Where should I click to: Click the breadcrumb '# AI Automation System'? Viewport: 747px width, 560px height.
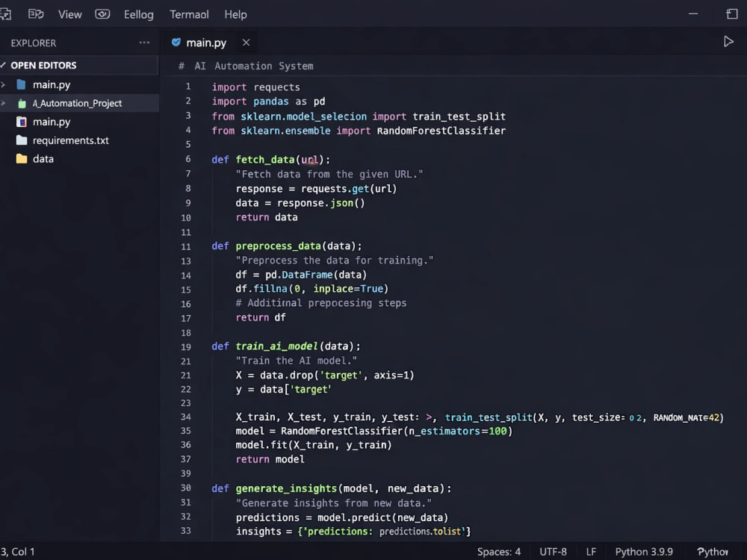[x=246, y=66]
